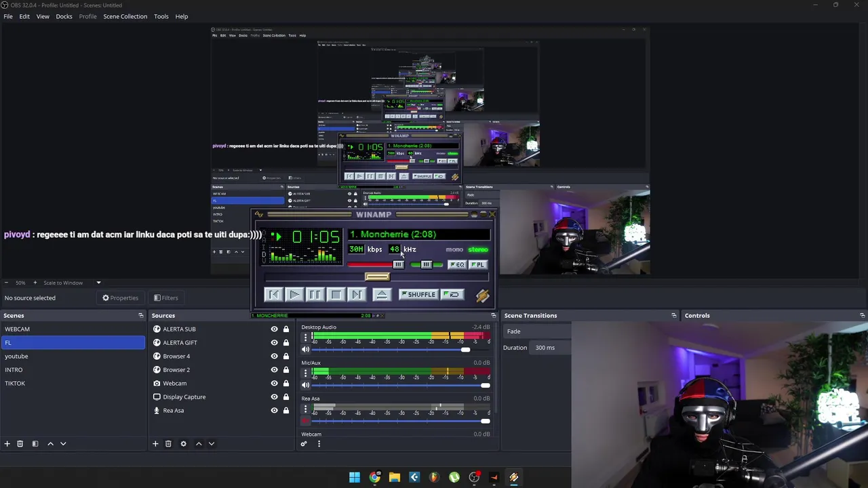Open audio mixer menu three-dot icon
The image size is (868, 488).
tap(319, 444)
